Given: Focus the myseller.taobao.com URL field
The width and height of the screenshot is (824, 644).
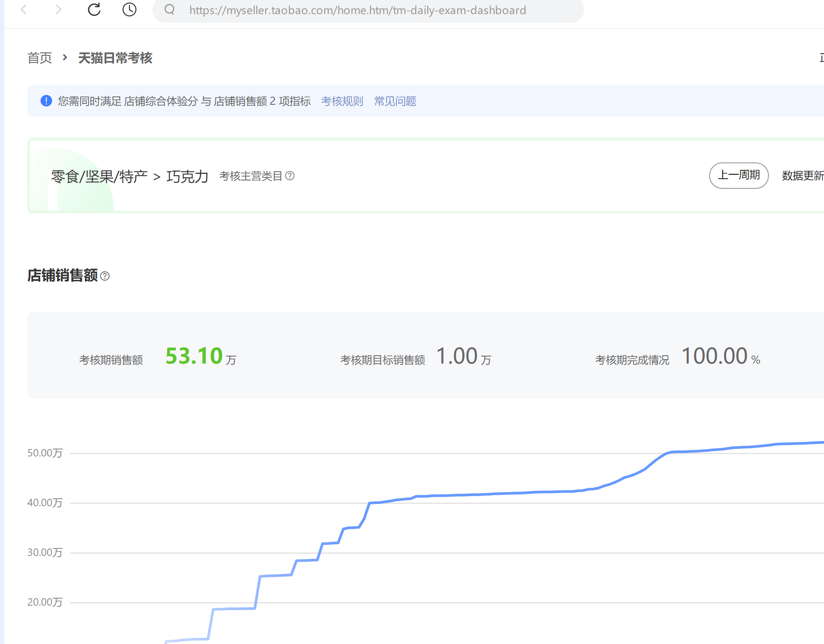Looking at the screenshot, I should pos(357,11).
